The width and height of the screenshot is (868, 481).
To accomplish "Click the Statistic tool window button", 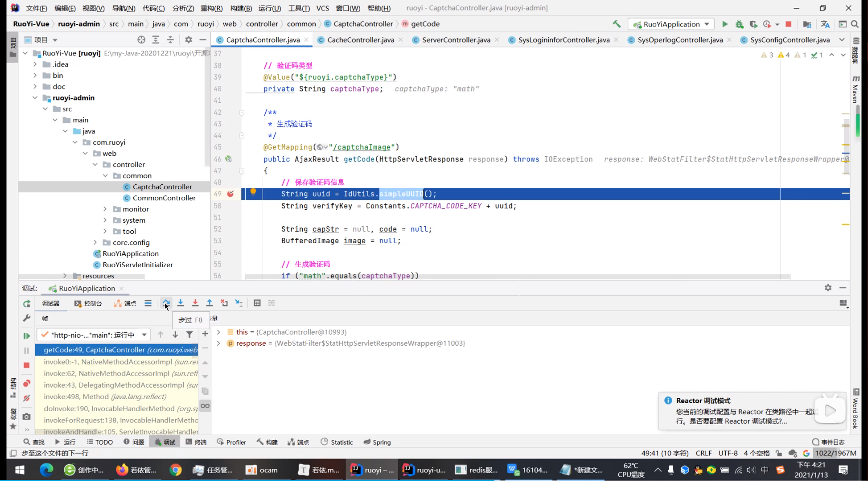I will tap(337, 442).
